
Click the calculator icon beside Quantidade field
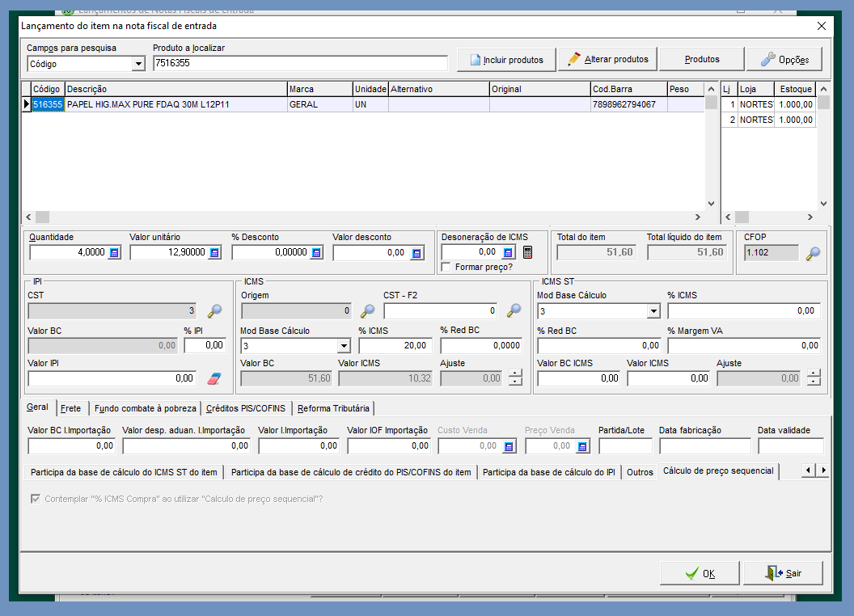114,253
